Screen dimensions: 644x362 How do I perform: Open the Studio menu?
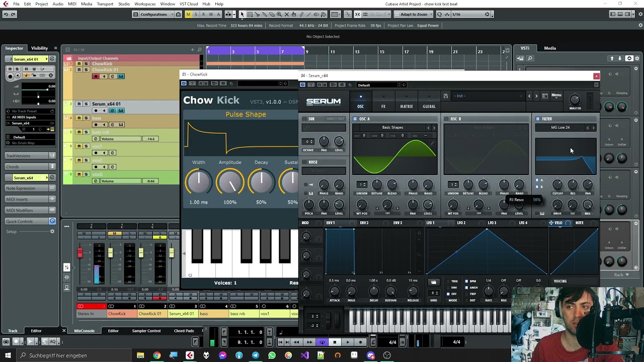point(124,4)
